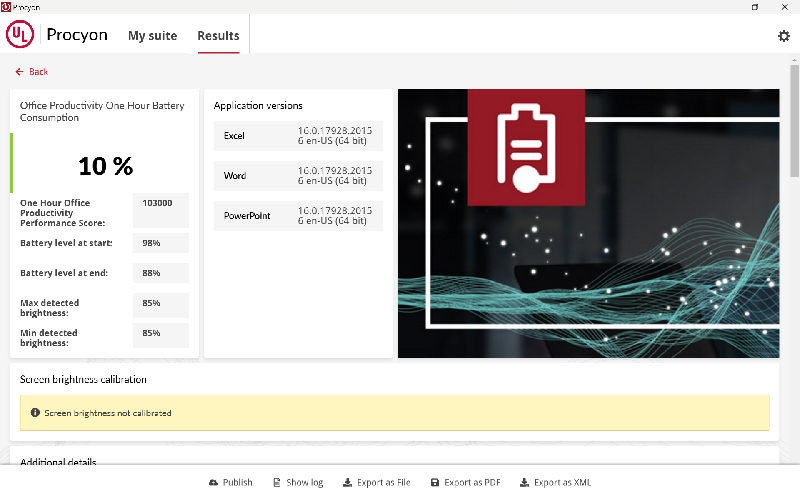800x500 pixels.
Task: Click the battery benchmark banner image
Action: coord(588,223)
